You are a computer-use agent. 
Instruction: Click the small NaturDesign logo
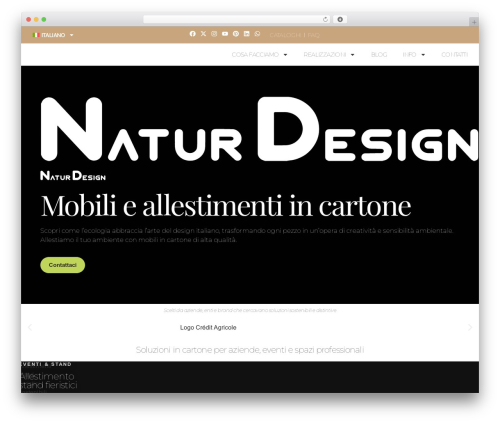pyautogui.click(x=73, y=176)
